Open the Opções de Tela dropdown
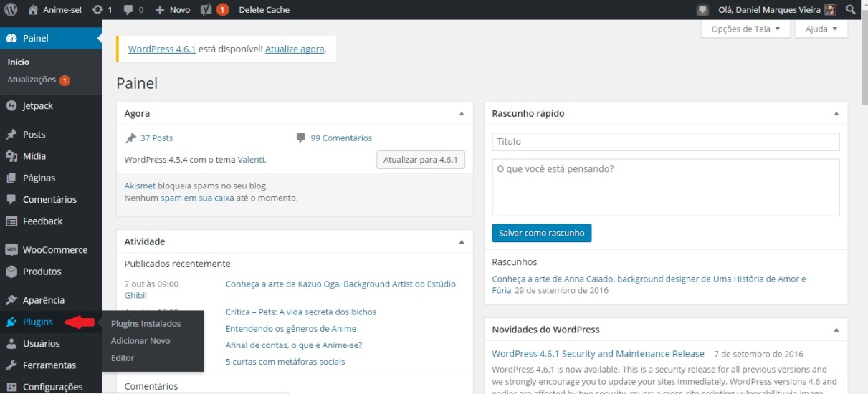This screenshot has height=394, width=868. pos(745,29)
